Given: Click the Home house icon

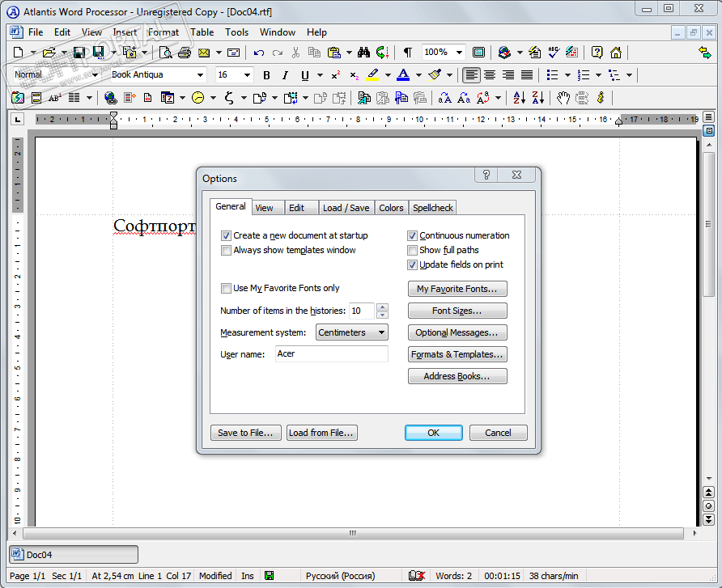Looking at the screenshot, I should point(616,53).
